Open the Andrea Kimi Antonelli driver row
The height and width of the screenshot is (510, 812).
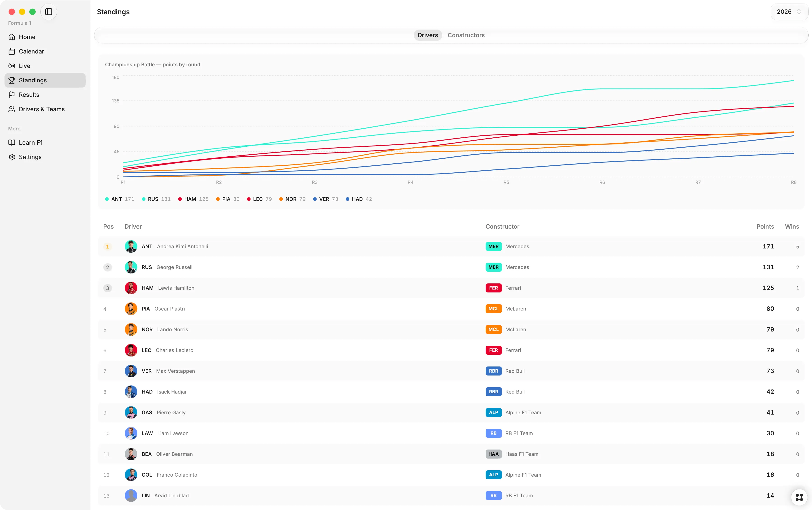(x=451, y=247)
